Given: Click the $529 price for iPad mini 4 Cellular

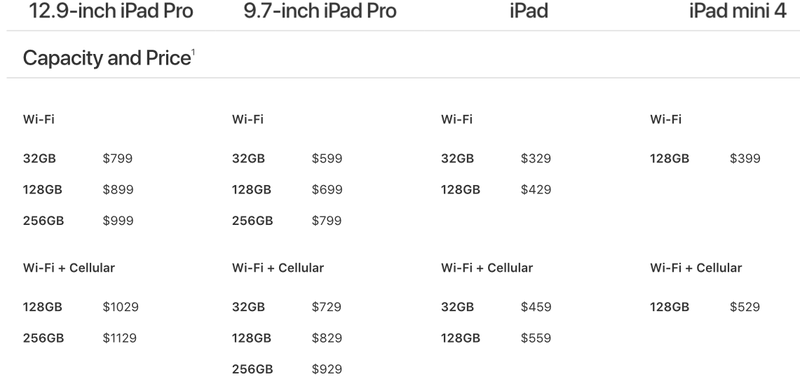Looking at the screenshot, I should pyautogui.click(x=745, y=307).
